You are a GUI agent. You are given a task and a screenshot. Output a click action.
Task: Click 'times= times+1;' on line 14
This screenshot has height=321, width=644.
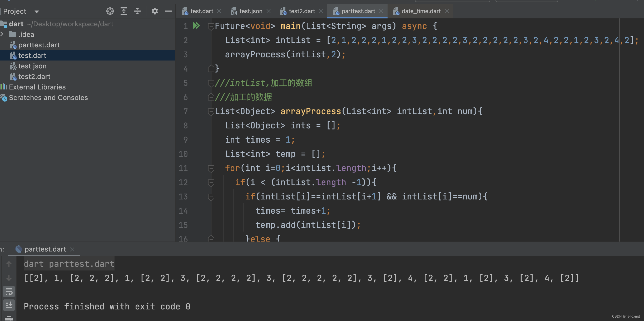tap(293, 211)
